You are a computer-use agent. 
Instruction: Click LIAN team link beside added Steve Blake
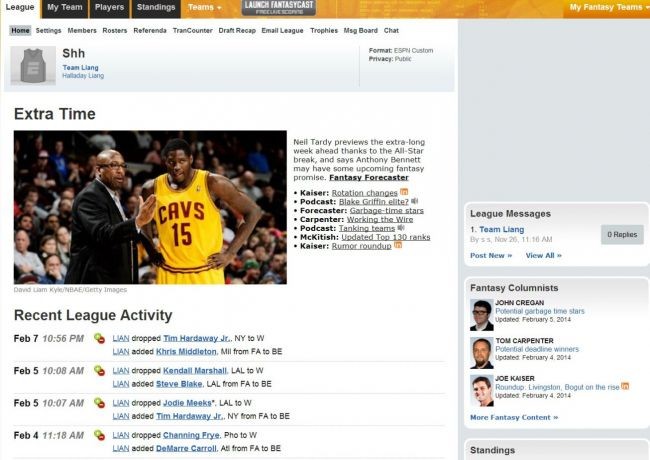[x=121, y=384]
